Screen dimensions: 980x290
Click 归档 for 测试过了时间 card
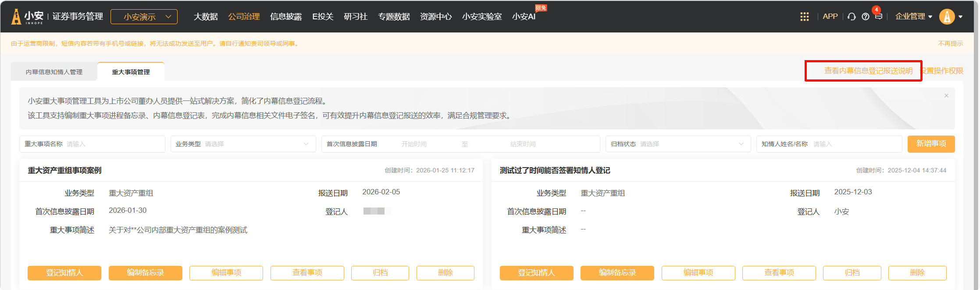[852, 273]
